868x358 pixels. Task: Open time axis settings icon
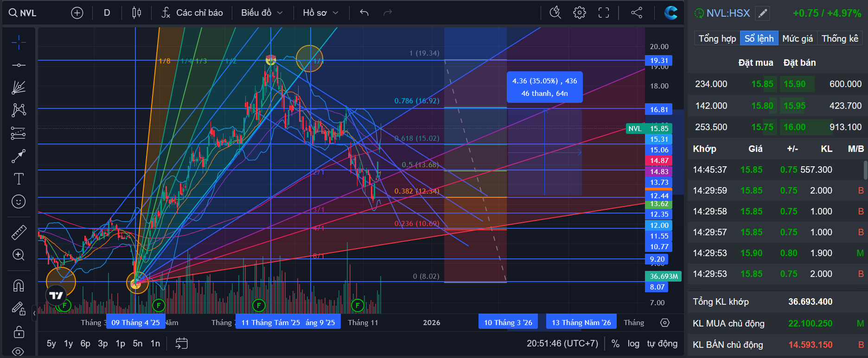[664, 323]
